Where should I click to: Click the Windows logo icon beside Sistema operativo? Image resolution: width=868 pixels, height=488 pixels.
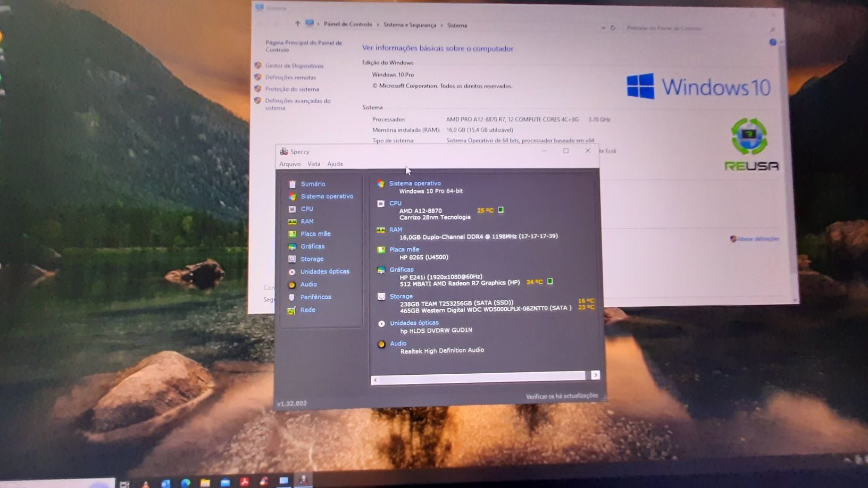pos(381,184)
